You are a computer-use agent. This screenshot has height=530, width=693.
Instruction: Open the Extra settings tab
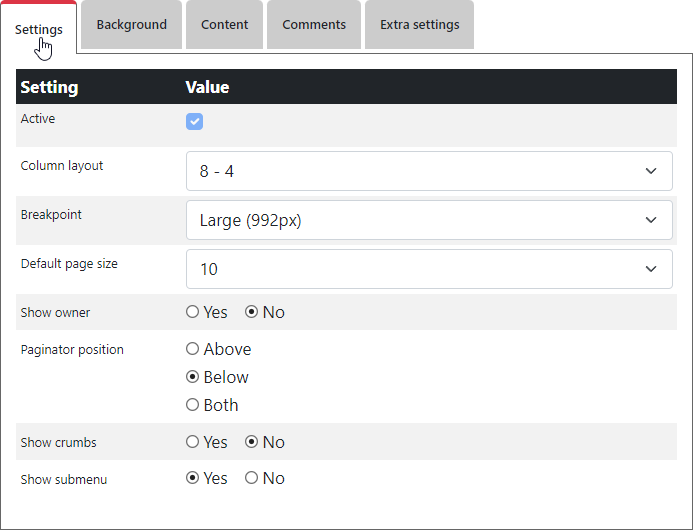pyautogui.click(x=419, y=25)
